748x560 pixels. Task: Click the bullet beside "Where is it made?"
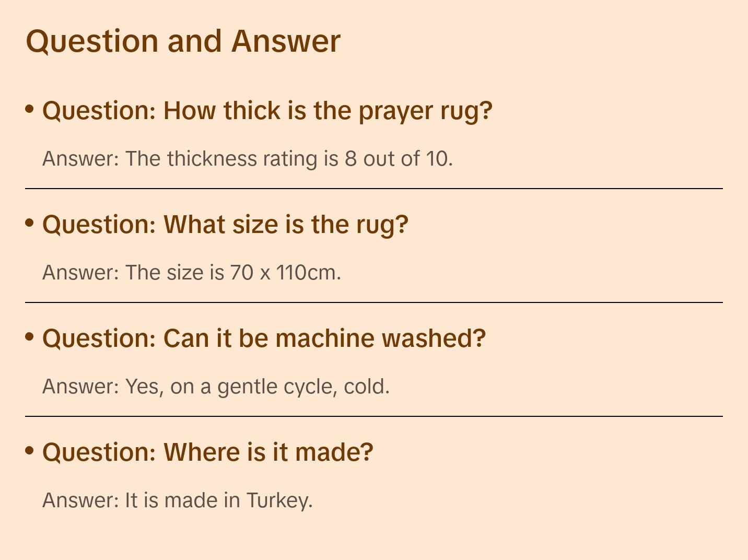click(x=30, y=450)
